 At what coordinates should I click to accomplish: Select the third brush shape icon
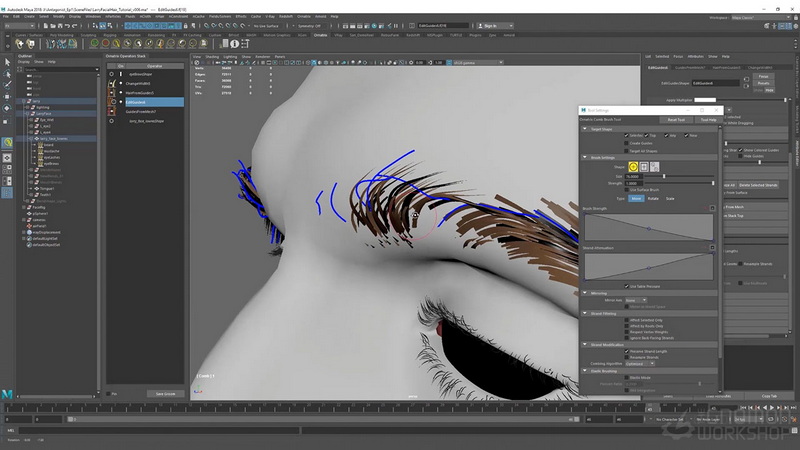click(x=655, y=167)
